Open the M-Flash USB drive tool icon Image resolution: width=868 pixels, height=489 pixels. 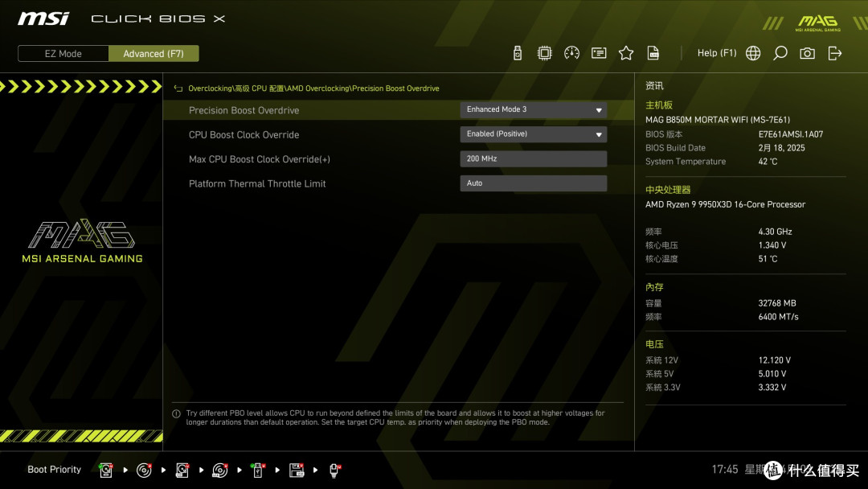517,53
